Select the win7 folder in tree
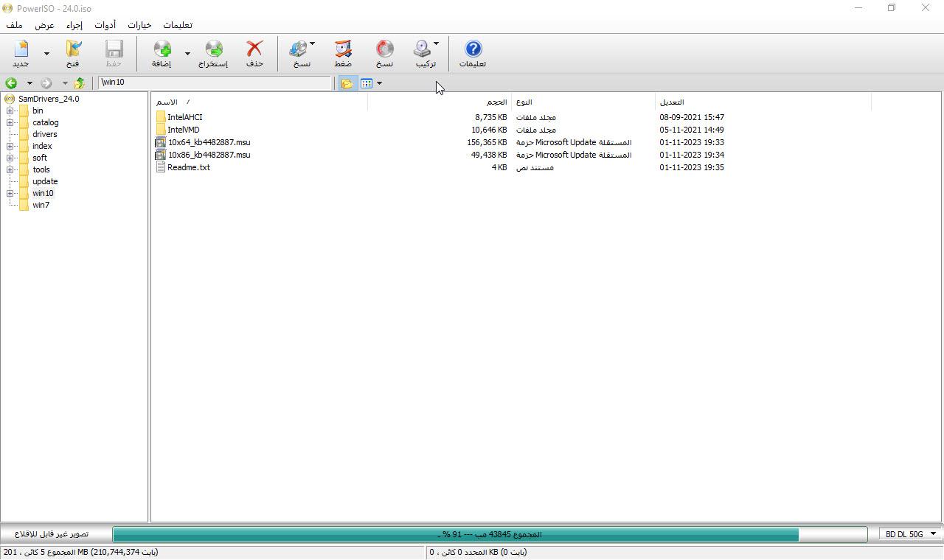944x560 pixels. point(41,205)
